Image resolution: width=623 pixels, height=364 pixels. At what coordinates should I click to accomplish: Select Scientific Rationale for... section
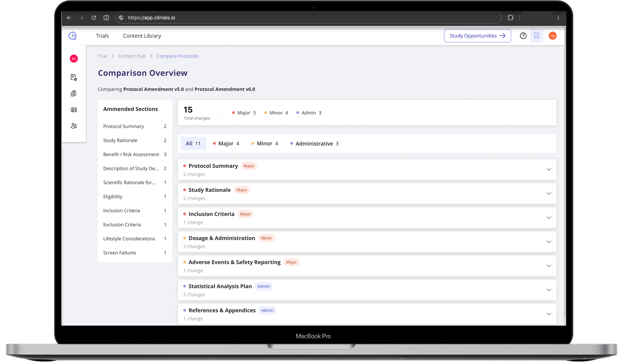coord(135,183)
